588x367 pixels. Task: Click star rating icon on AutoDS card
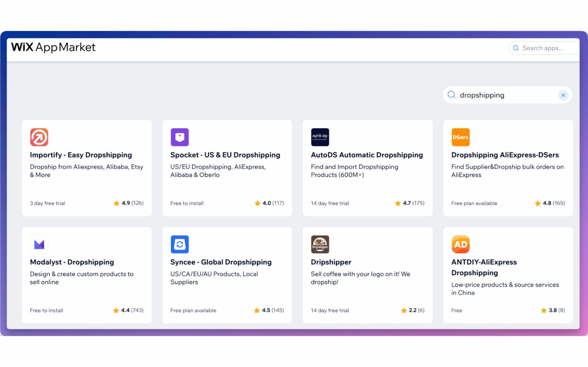[398, 203]
